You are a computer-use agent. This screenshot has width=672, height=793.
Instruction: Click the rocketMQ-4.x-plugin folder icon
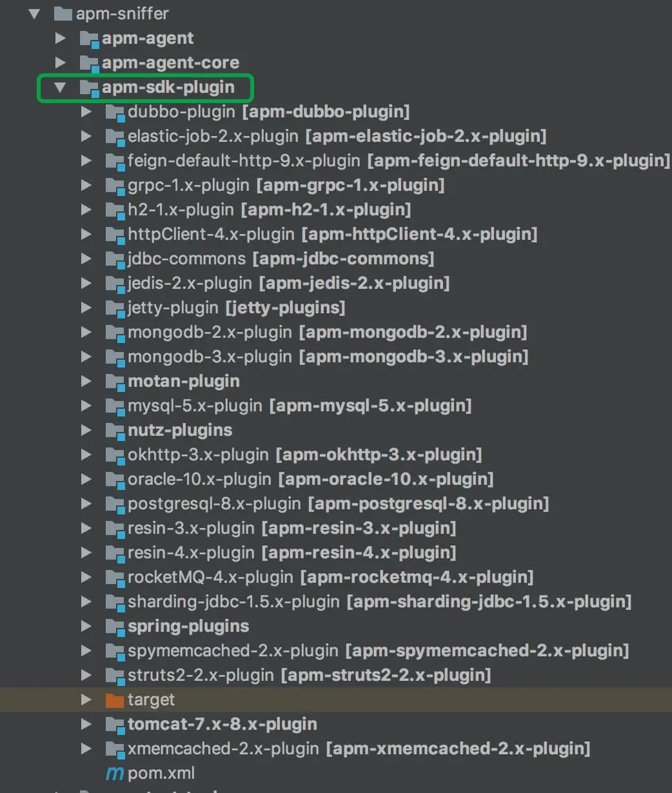115,578
